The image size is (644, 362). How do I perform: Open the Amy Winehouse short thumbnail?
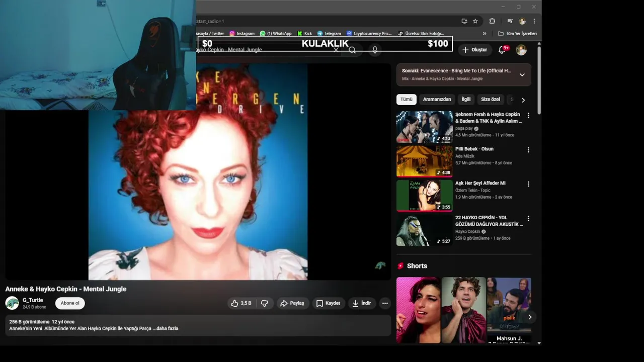click(418, 310)
